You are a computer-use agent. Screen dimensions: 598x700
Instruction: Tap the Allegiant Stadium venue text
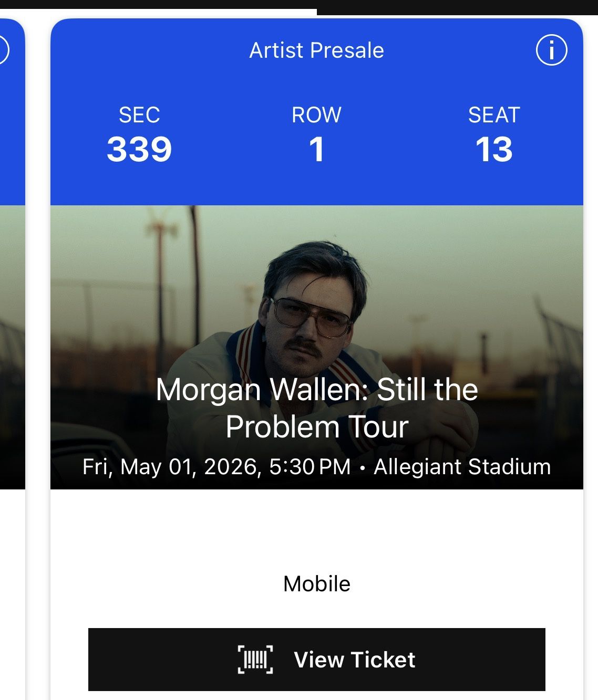point(462,467)
